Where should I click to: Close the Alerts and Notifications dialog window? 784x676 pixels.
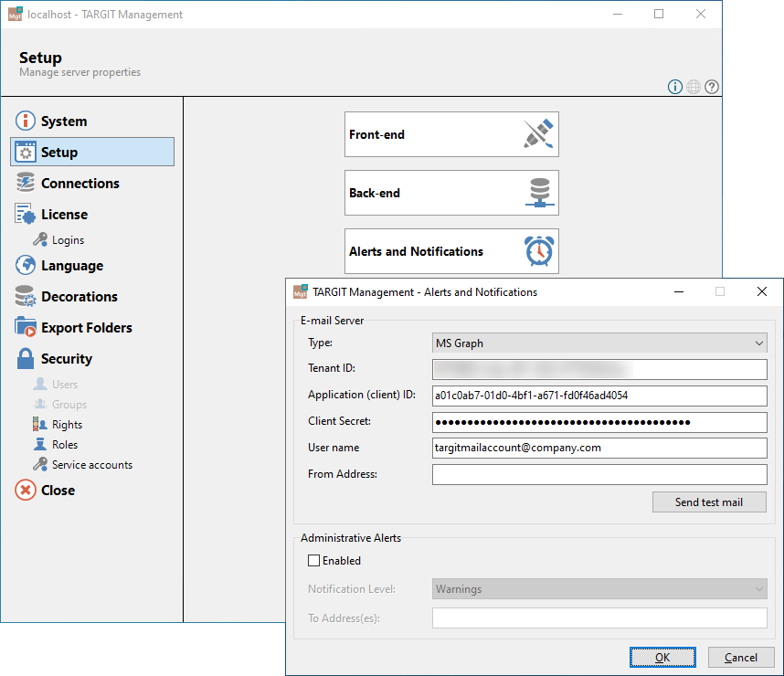point(761,291)
